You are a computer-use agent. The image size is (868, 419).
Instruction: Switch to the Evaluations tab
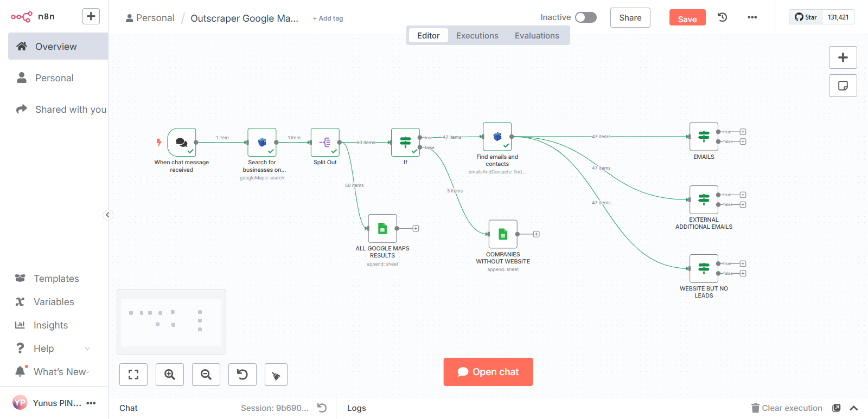pyautogui.click(x=537, y=36)
